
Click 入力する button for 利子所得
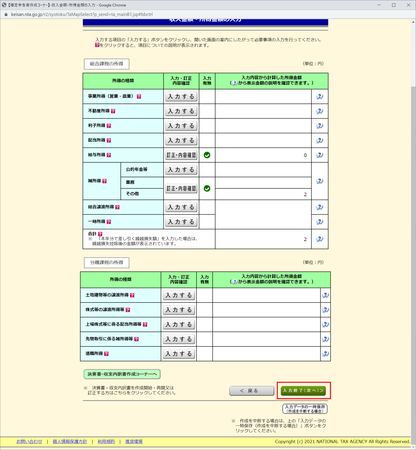click(181, 126)
